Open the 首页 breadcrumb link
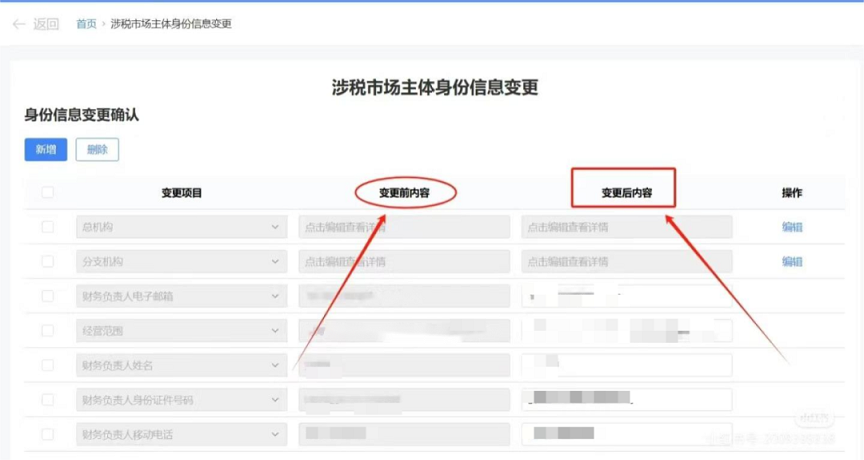Screen dimensions: 864x460 86,24
